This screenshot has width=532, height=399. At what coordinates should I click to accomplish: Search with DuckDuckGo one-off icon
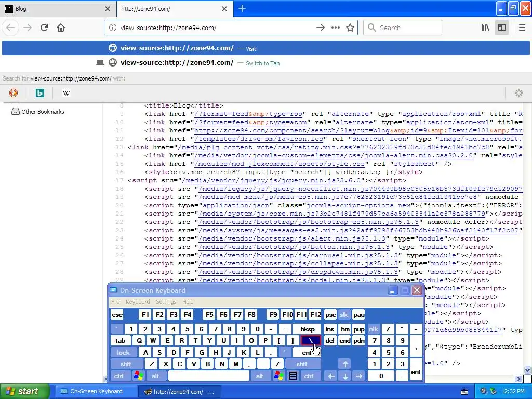tap(13, 92)
